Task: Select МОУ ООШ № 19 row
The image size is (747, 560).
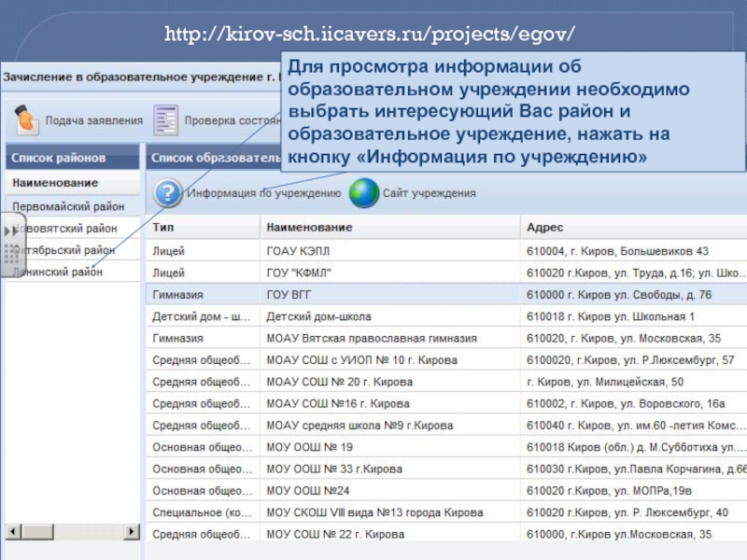Action: pos(446,447)
